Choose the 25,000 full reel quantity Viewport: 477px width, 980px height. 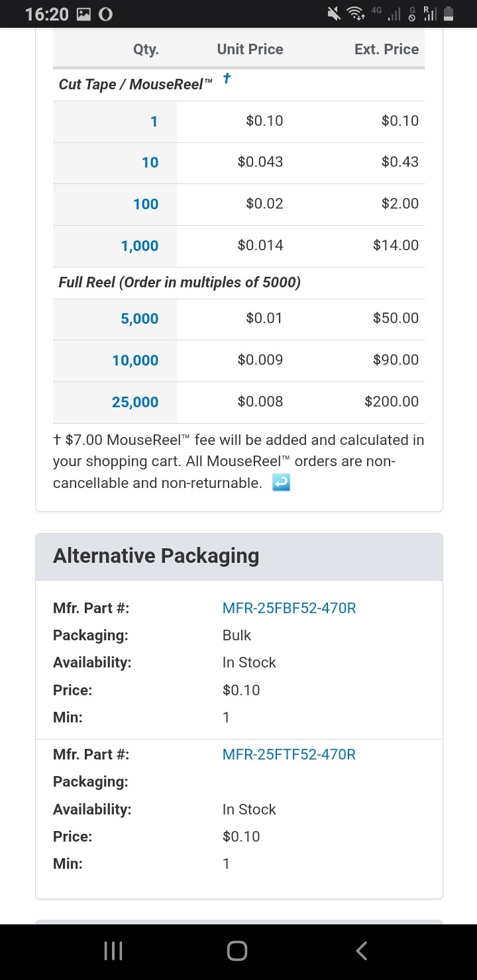click(135, 402)
